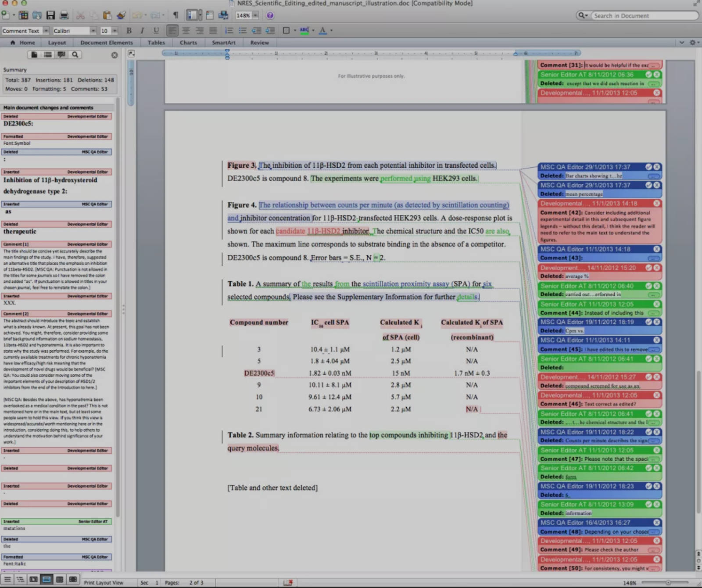Click the bulleted list icon

click(x=243, y=30)
